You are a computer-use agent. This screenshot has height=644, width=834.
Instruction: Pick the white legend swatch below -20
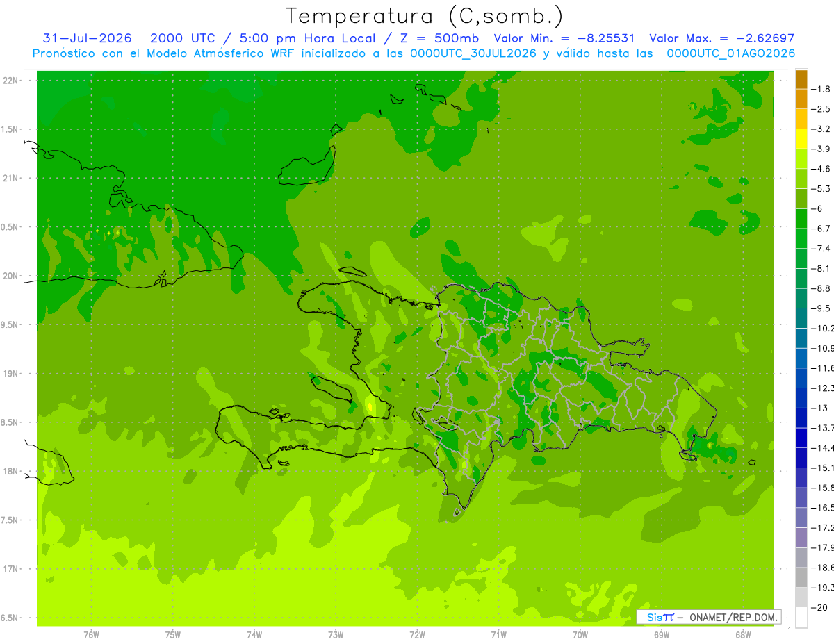click(x=801, y=617)
